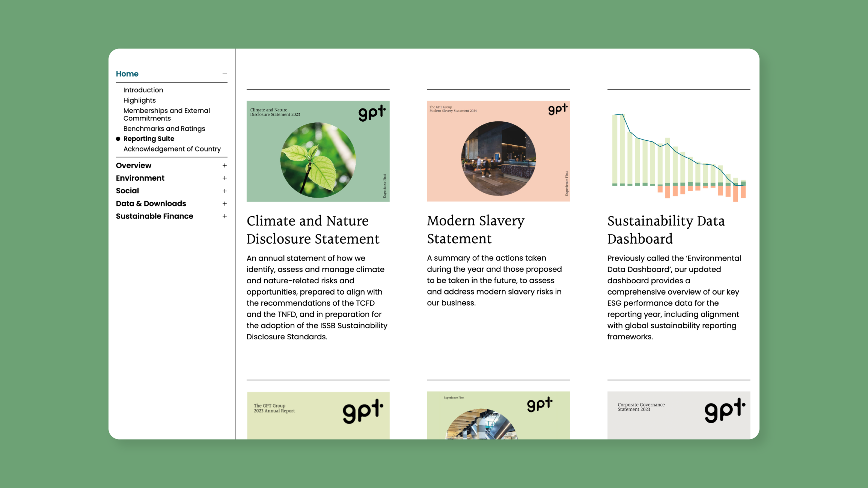
Task: Open Memberships and External Commitments
Action: click(x=166, y=115)
